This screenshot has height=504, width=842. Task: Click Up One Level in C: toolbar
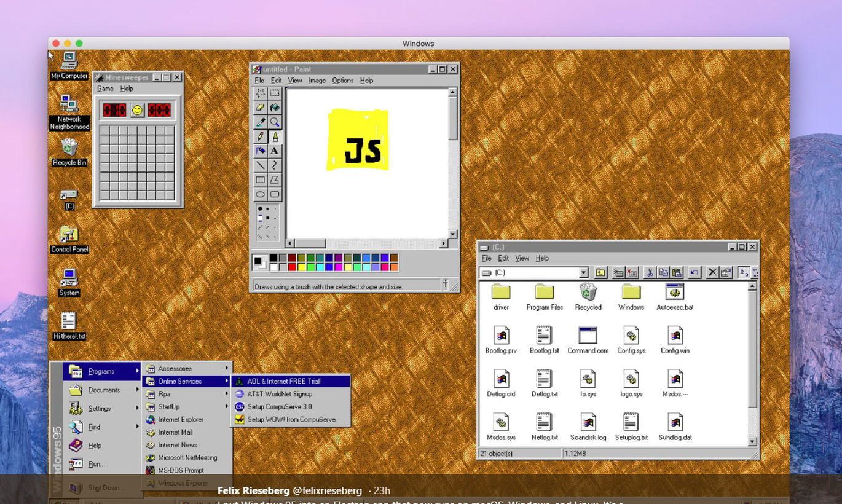(600, 273)
